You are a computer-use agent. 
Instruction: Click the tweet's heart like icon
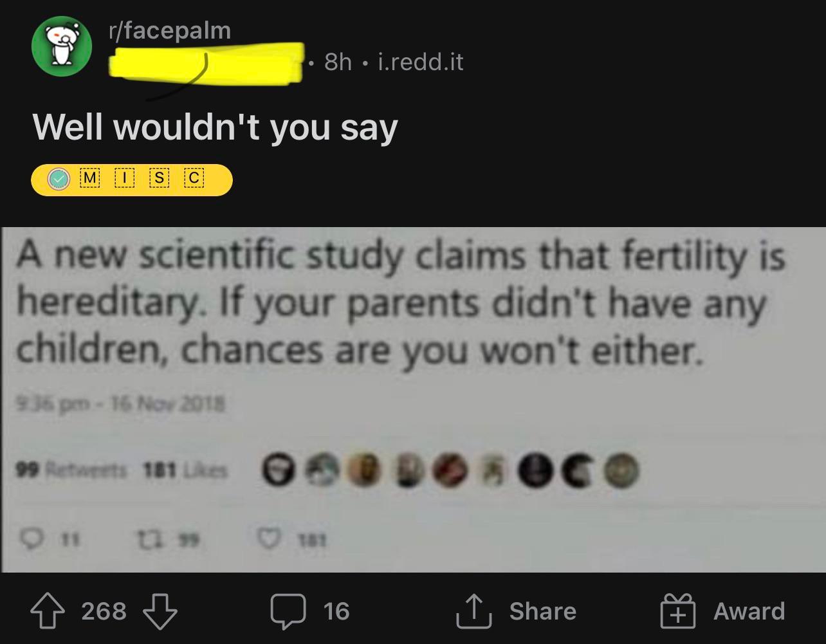[x=270, y=541]
